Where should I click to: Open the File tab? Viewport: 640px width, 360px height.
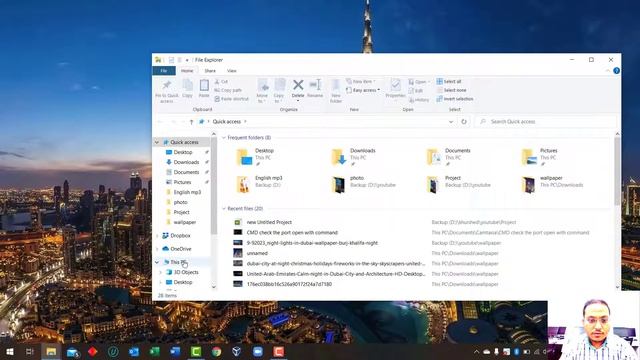pos(164,71)
